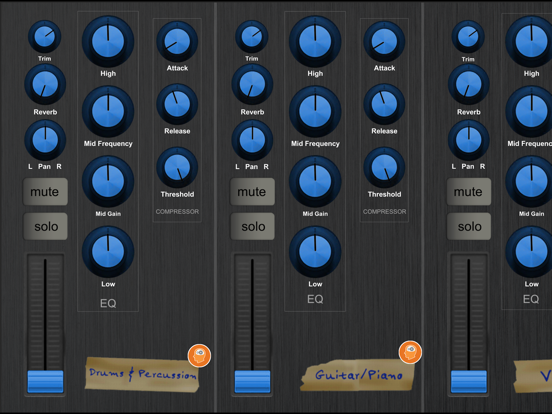Click the Threshold compressor knob on Guitar/Piano
Screen dimensions: 552x414
click(384, 168)
